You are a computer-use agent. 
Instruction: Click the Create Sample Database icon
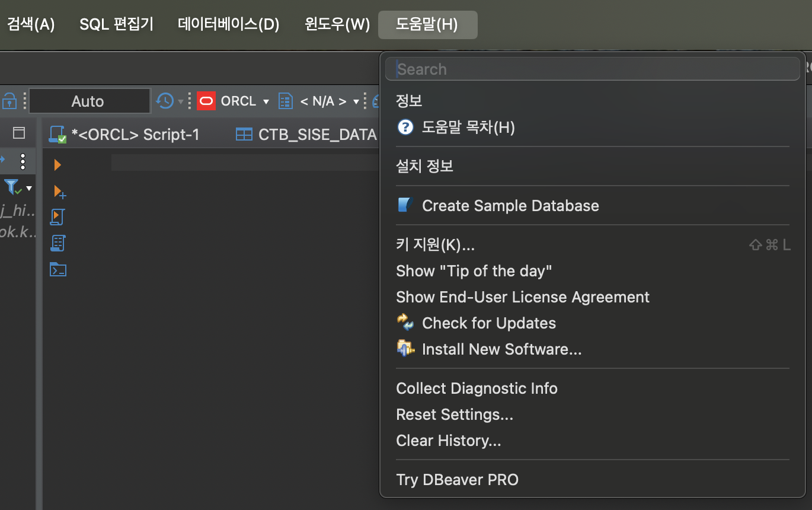tap(405, 205)
